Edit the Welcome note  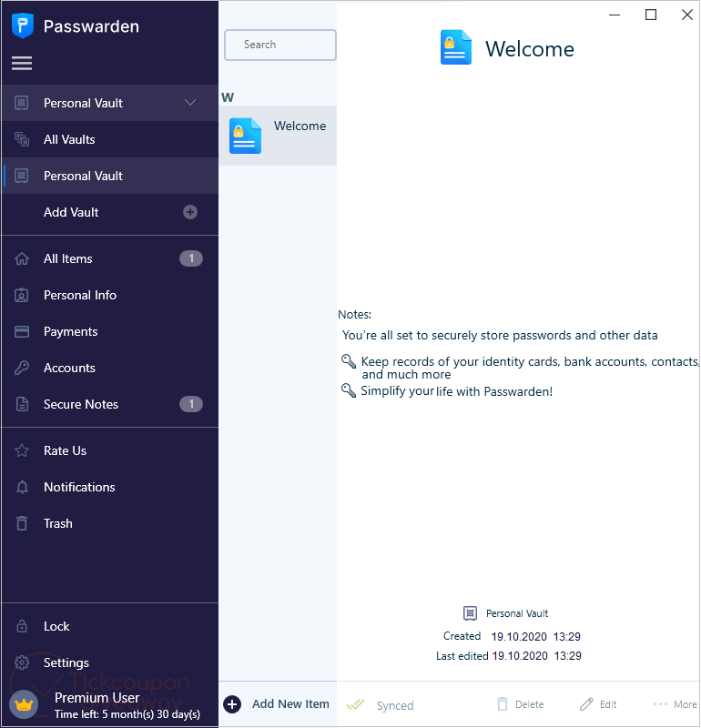pyautogui.click(x=598, y=704)
